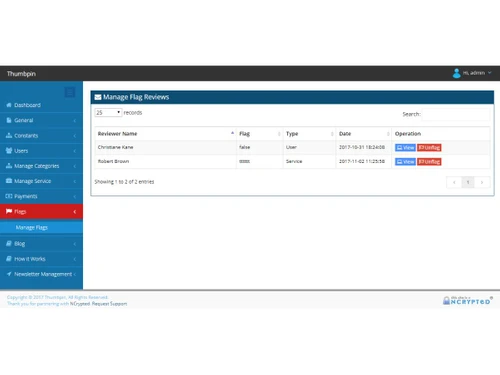Image resolution: width=500 pixels, height=375 pixels.
Task: Click the Christiane Kane reviewer name
Action: pos(116,147)
